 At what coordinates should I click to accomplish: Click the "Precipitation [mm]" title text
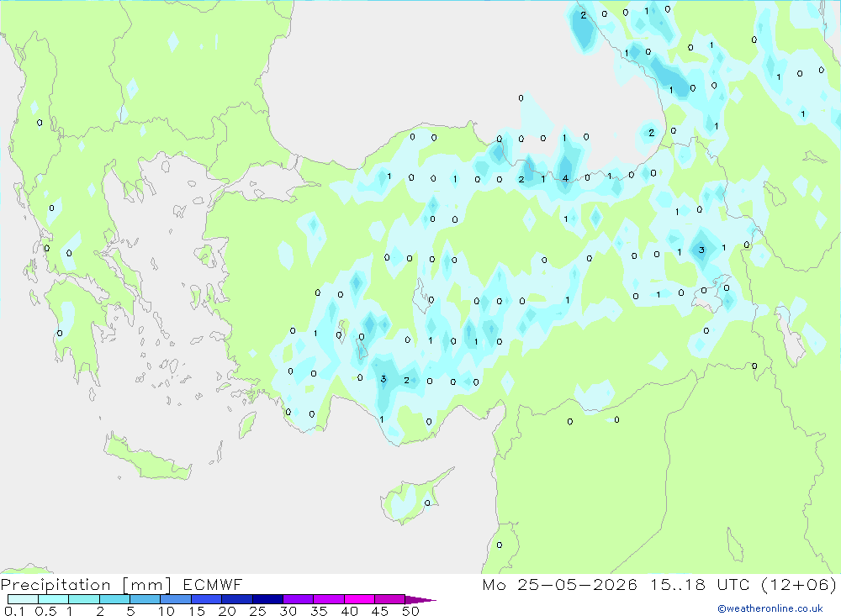(x=86, y=585)
